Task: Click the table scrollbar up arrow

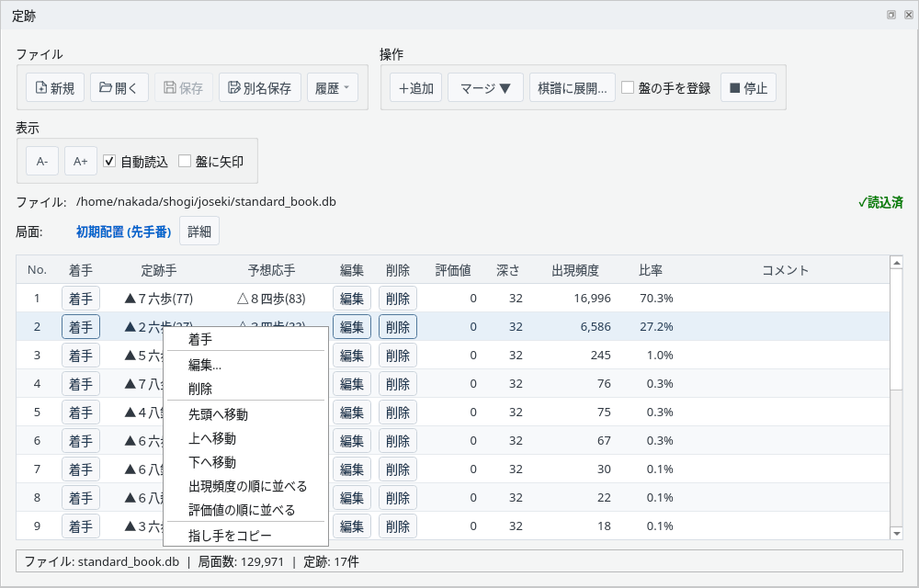Action: click(x=896, y=263)
